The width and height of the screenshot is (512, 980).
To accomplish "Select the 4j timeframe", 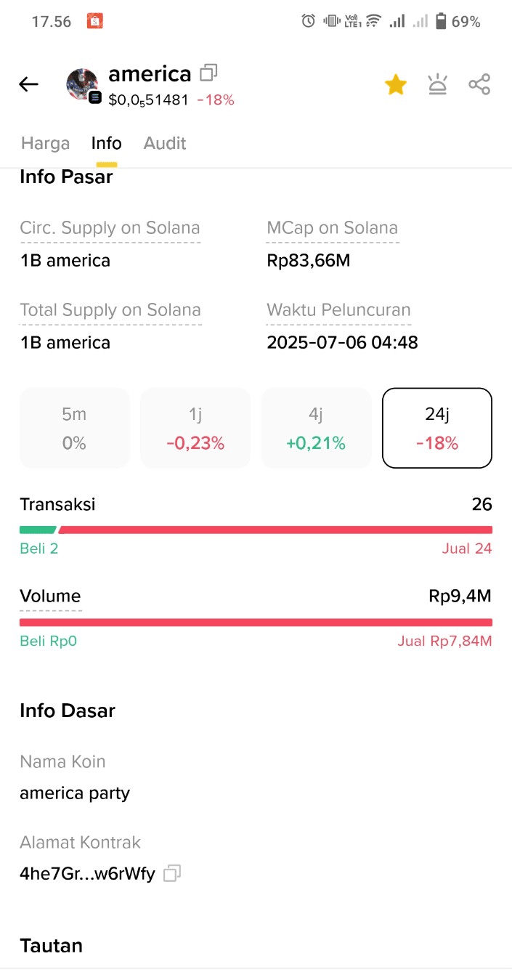I will click(316, 428).
